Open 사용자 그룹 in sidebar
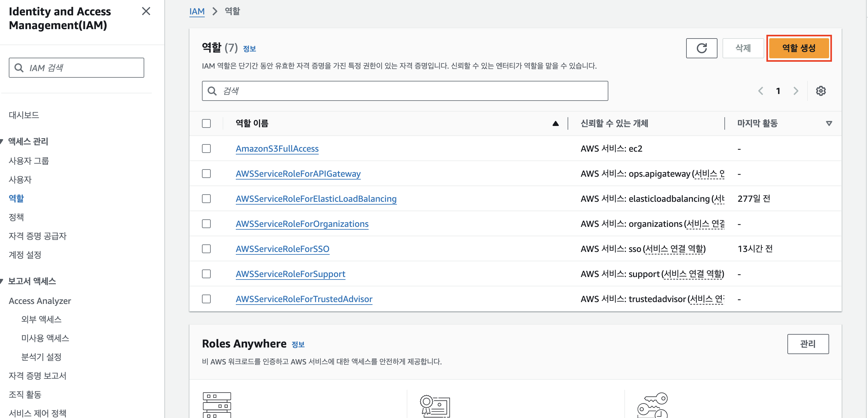Viewport: 868px width, 418px height. pyautogui.click(x=29, y=161)
